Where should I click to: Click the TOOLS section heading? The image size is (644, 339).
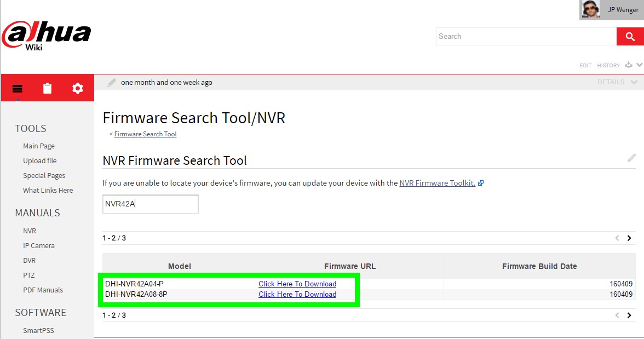31,129
